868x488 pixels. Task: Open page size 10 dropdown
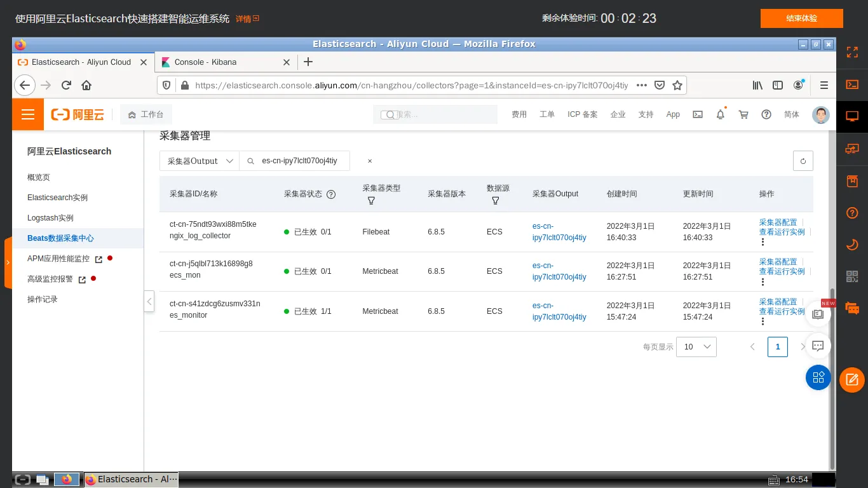pos(696,347)
